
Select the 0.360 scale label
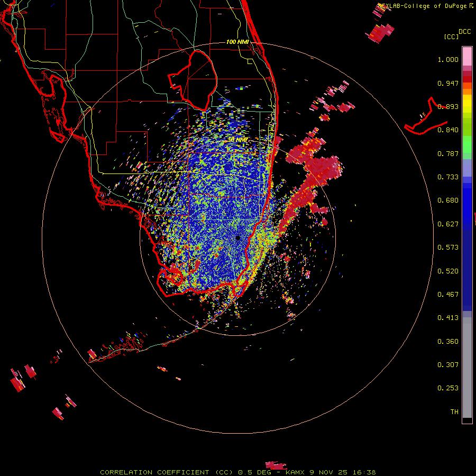tap(448, 342)
